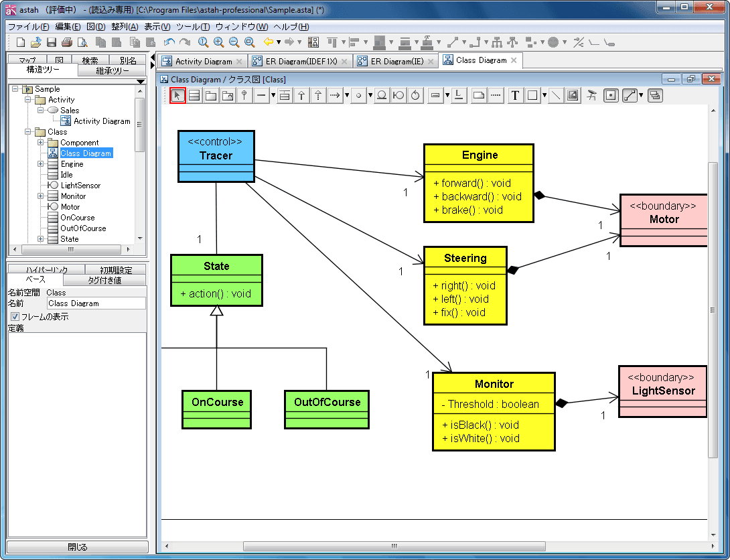Expand the Component folder node
The image size is (730, 560).
click(x=40, y=143)
